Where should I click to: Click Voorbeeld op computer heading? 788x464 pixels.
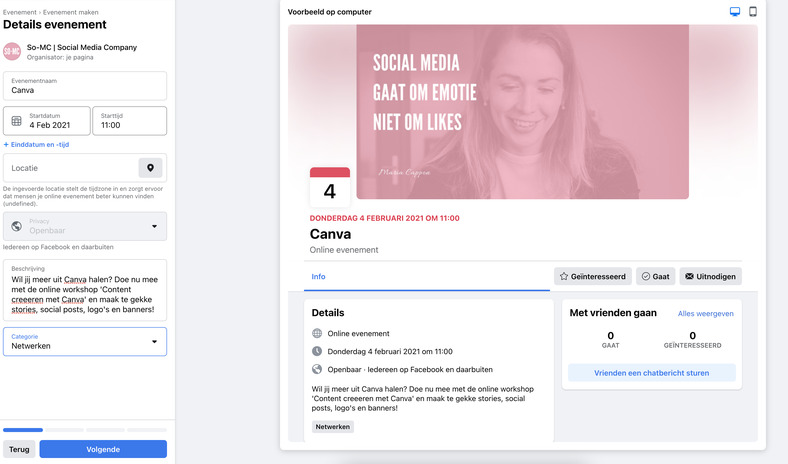coord(330,12)
